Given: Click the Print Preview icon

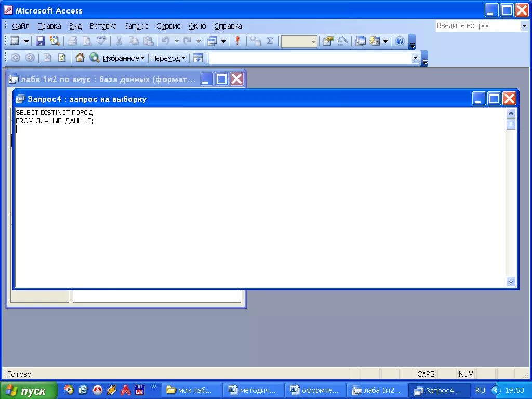Looking at the screenshot, I should [87, 41].
